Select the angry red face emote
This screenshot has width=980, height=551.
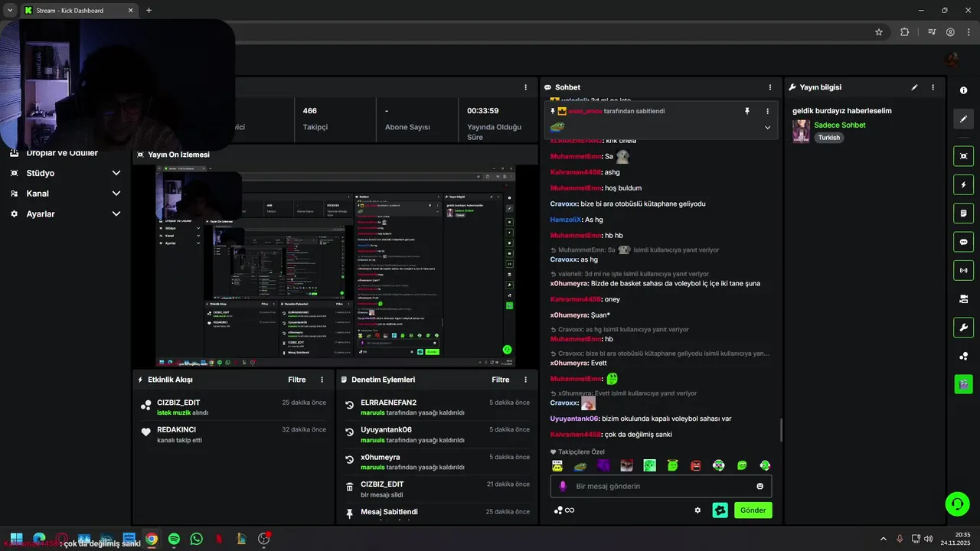696,465
